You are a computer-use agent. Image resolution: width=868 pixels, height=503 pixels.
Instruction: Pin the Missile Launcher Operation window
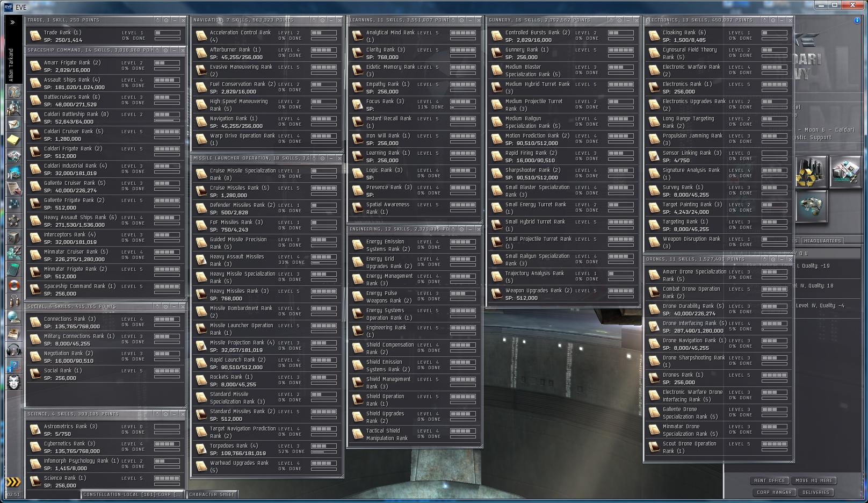[322, 158]
